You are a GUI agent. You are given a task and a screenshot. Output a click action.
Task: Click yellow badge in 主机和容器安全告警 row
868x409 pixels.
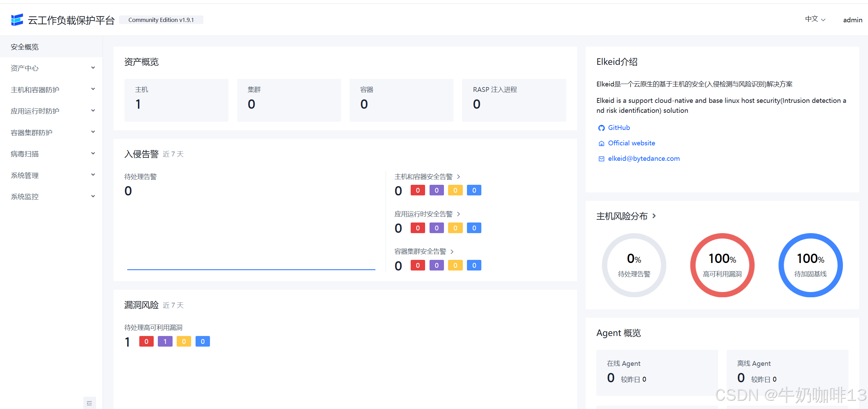pyautogui.click(x=455, y=190)
